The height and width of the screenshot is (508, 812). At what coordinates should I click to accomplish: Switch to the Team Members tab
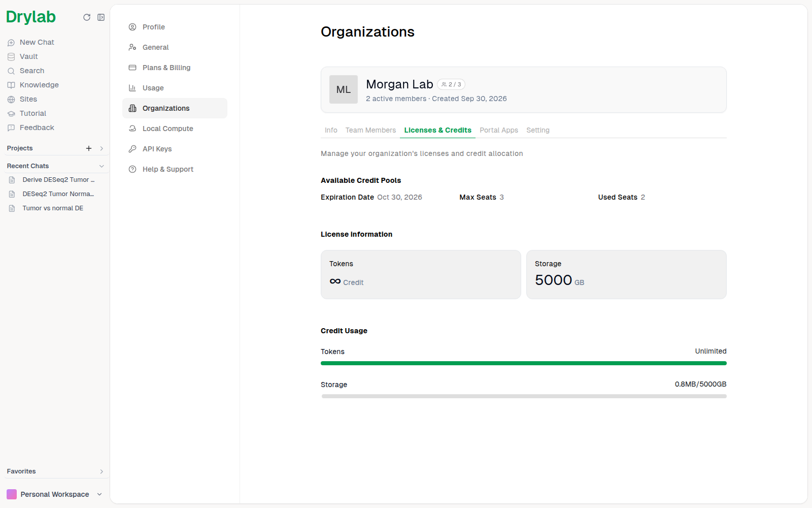pyautogui.click(x=370, y=130)
